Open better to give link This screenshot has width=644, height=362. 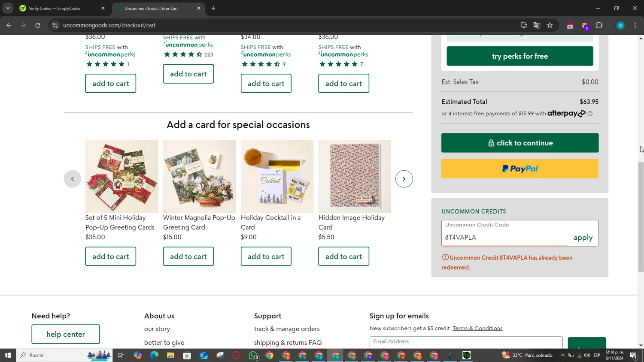click(164, 343)
